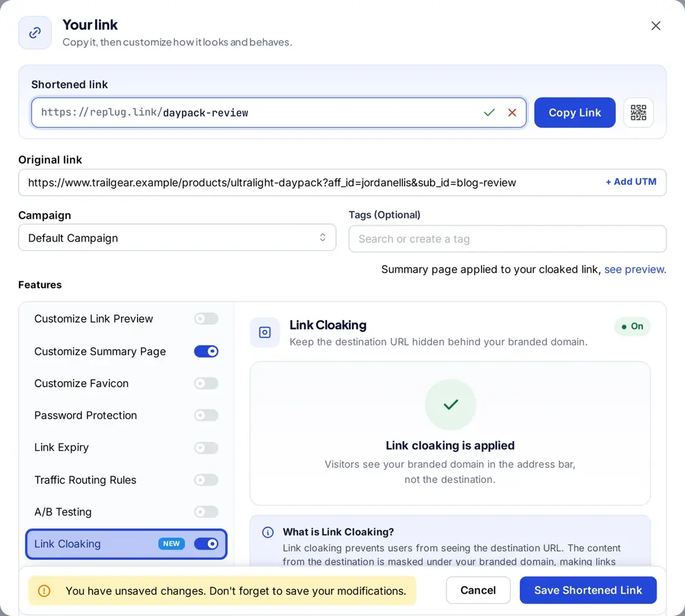Expand the Campaign selector arrows
Image resolution: width=685 pixels, height=616 pixels.
click(x=322, y=238)
